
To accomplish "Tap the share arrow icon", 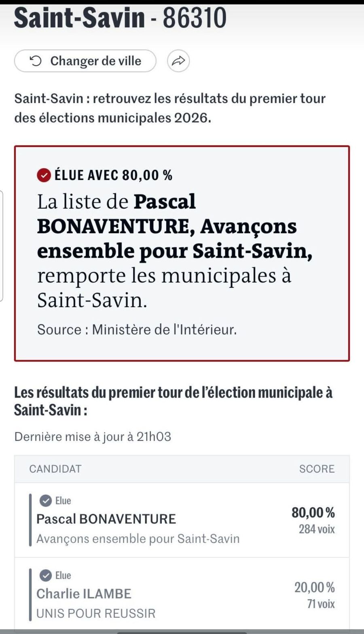I will (x=178, y=61).
